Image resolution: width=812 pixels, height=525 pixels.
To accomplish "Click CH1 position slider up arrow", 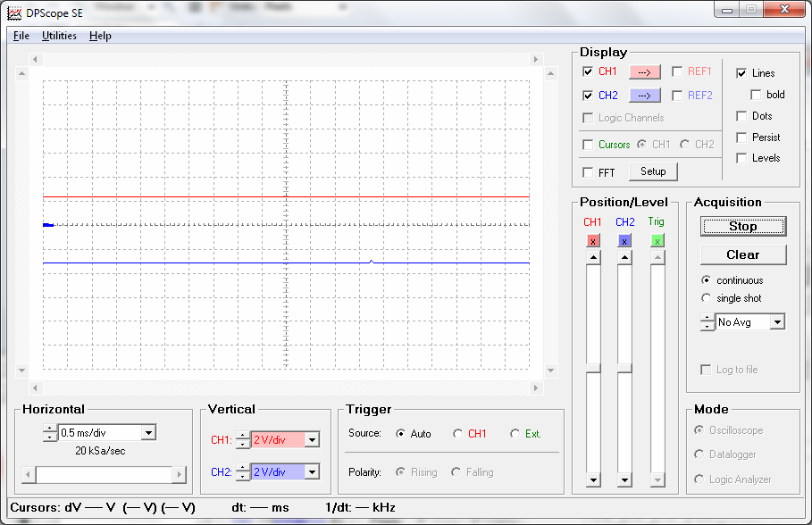I will pyautogui.click(x=593, y=257).
